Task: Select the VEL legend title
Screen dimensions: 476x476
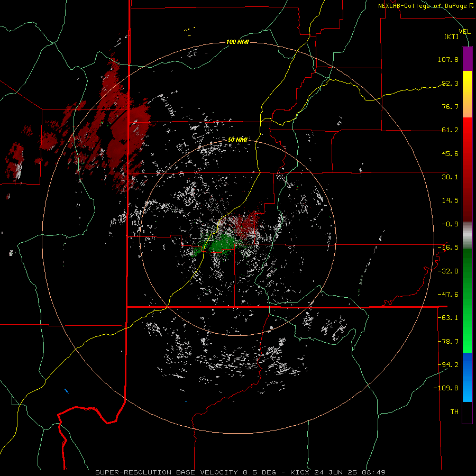Action: (x=464, y=32)
